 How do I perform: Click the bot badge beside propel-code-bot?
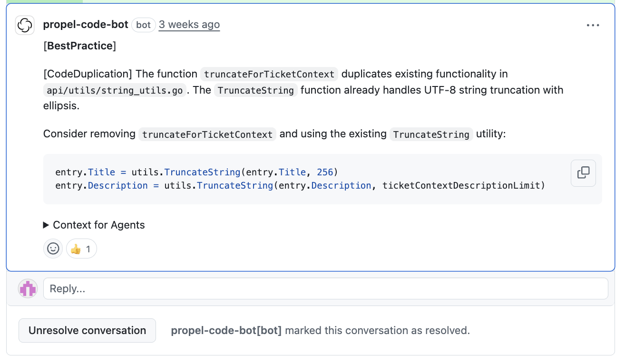[x=143, y=25]
